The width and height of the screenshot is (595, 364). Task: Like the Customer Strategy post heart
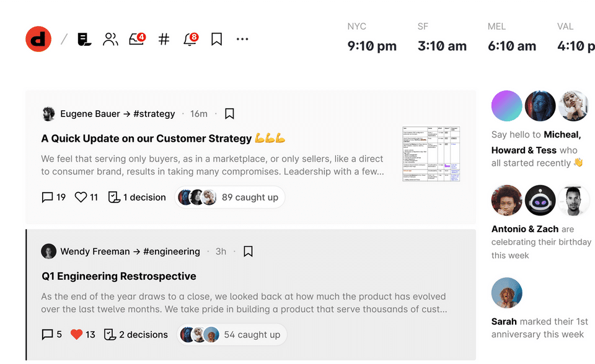(x=81, y=197)
